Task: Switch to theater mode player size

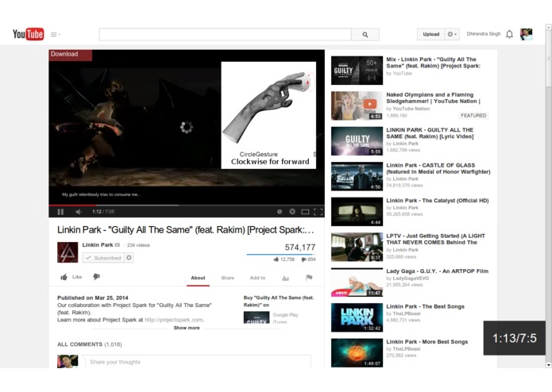Action: [305, 212]
